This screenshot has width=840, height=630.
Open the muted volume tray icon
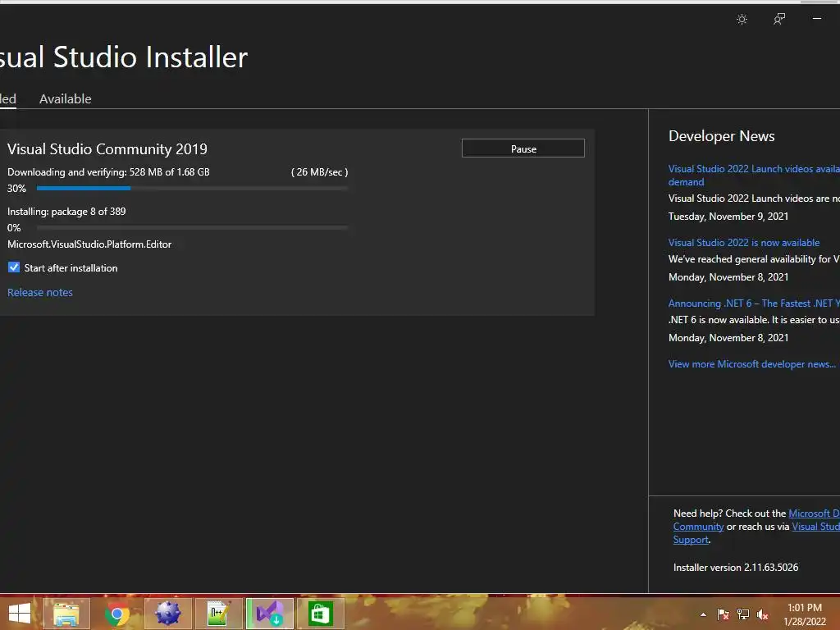(x=762, y=614)
